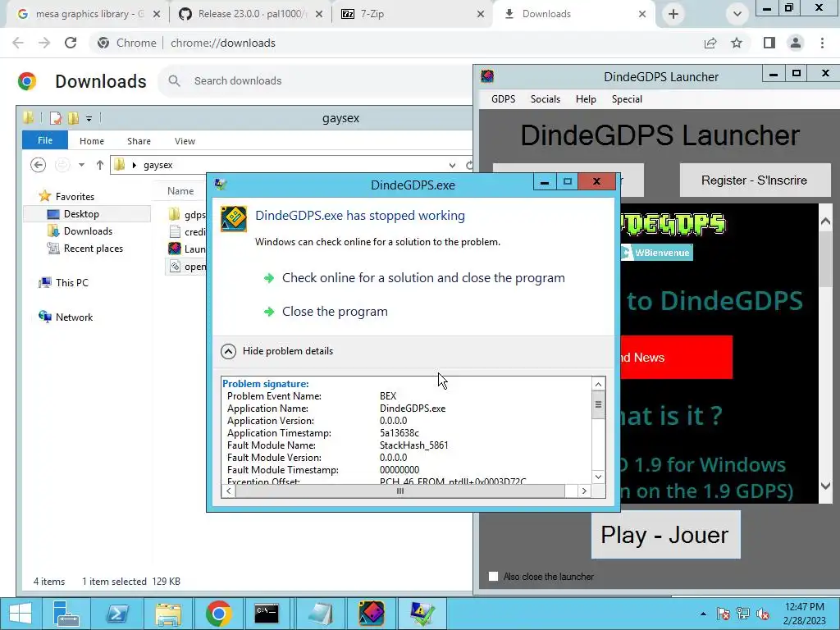This screenshot has width=840, height=630.
Task: Switch to the mesa graphics library tab
Action: 89,14
